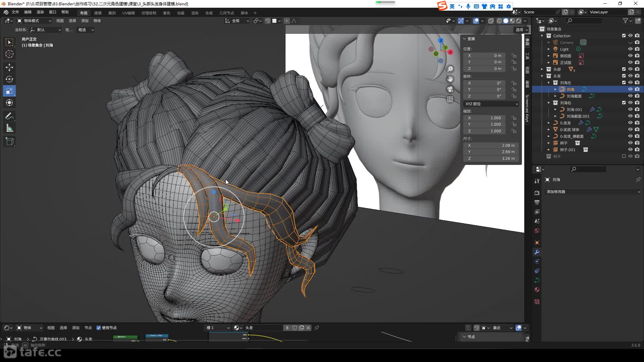Open the Tool properties tab
Image resolution: width=644 pixels, height=362 pixels.
537,181
